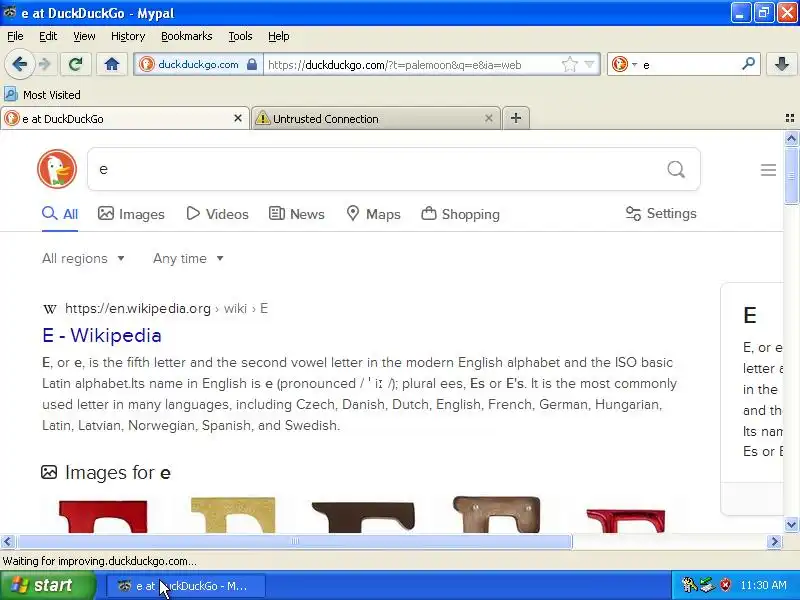Click the horizontal scrollbar thumb
The height and width of the screenshot is (600, 800).
tap(294, 541)
